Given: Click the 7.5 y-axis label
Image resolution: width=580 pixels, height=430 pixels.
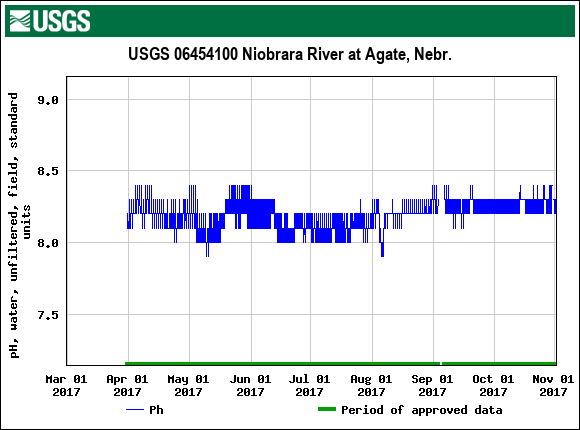Looking at the screenshot, I should click(x=48, y=315).
